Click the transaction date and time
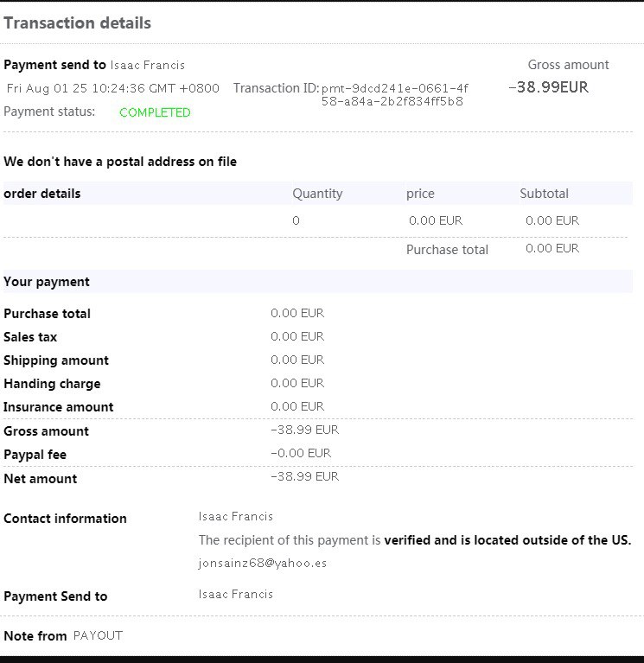The width and height of the screenshot is (644, 663). pyautogui.click(x=113, y=88)
